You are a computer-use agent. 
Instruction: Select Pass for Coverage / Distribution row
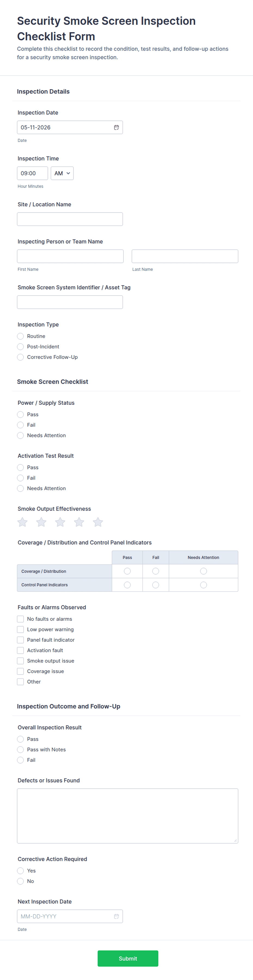click(x=127, y=571)
